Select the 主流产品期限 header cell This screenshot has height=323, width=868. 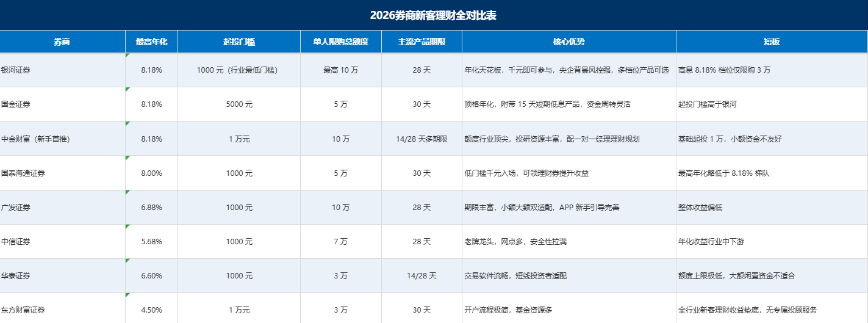click(x=421, y=42)
